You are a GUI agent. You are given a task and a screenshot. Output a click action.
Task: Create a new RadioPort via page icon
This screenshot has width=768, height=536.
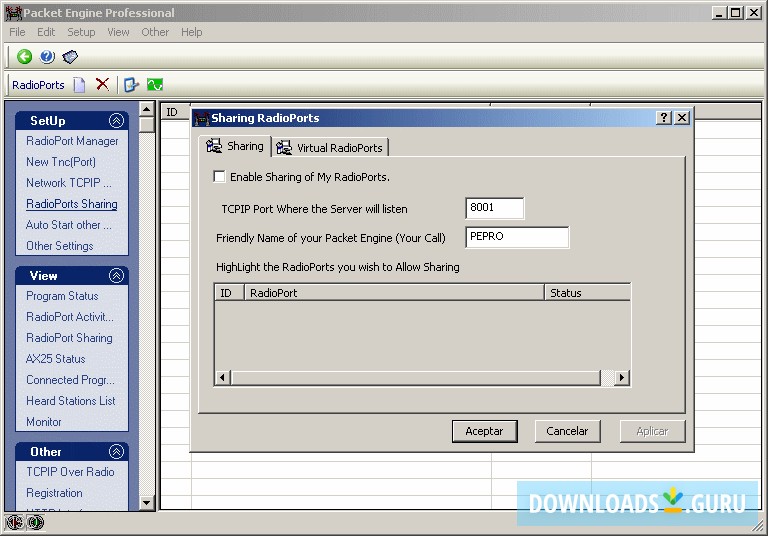[79, 85]
